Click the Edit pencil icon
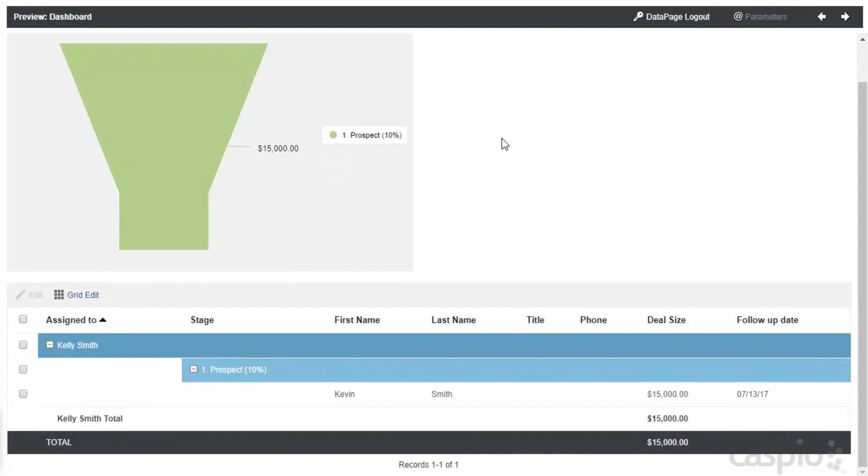The image size is (868, 476). pos(20,295)
